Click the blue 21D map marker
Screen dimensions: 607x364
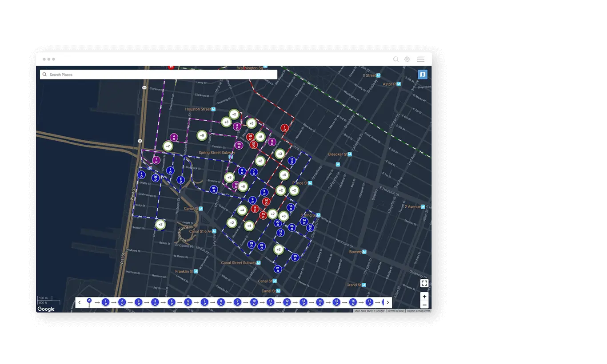(x=278, y=269)
